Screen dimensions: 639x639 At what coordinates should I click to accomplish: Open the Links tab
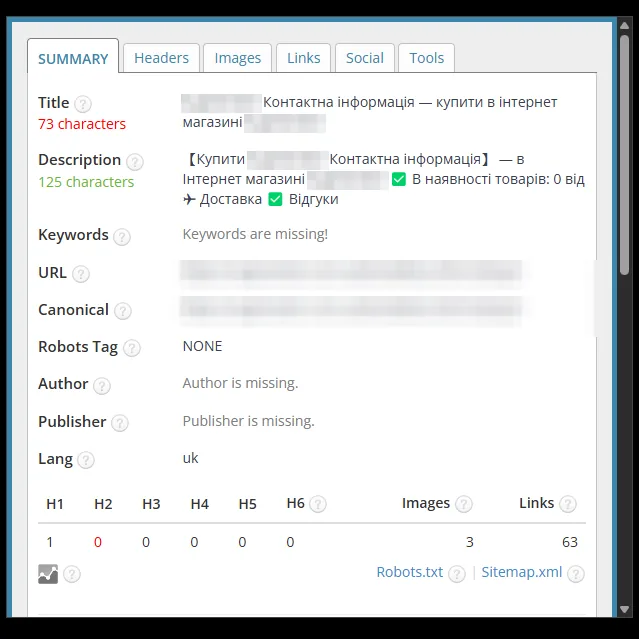pyautogui.click(x=304, y=58)
